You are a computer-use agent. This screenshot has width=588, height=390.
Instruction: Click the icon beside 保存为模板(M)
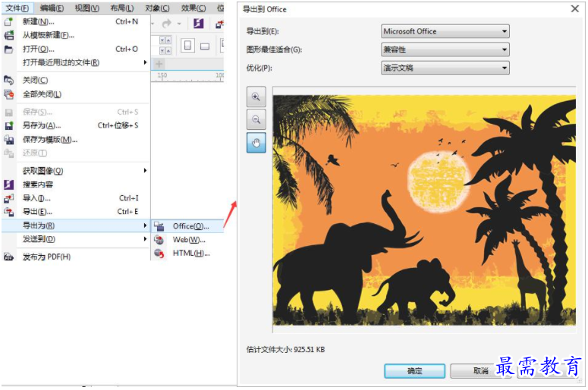(8, 140)
